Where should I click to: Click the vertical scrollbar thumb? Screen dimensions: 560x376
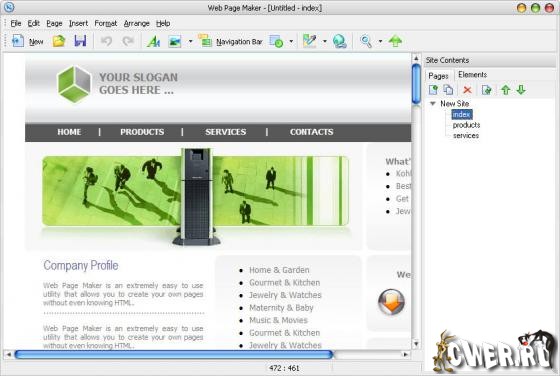[416, 84]
